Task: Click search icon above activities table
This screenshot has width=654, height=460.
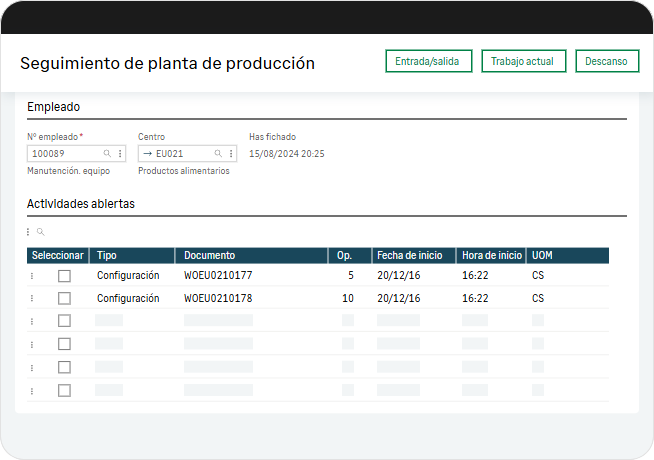Action: 41,232
